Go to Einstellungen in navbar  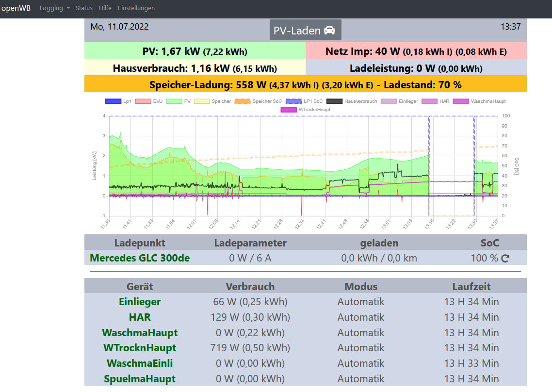coord(136,8)
